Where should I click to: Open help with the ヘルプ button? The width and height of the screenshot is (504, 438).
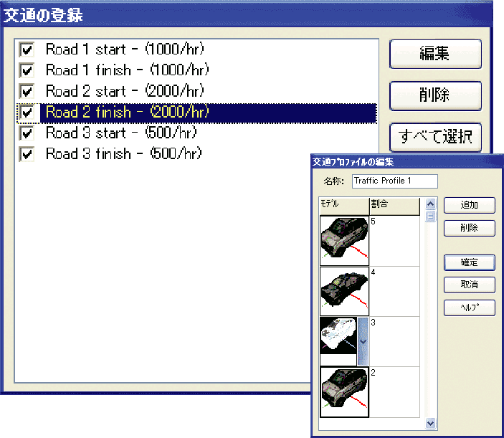click(470, 308)
